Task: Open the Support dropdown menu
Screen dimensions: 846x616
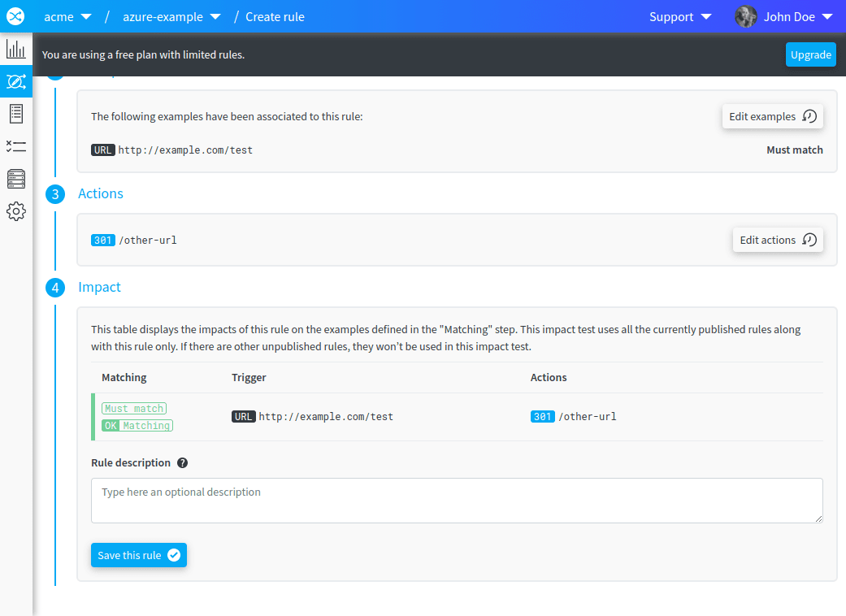Action: click(x=680, y=17)
